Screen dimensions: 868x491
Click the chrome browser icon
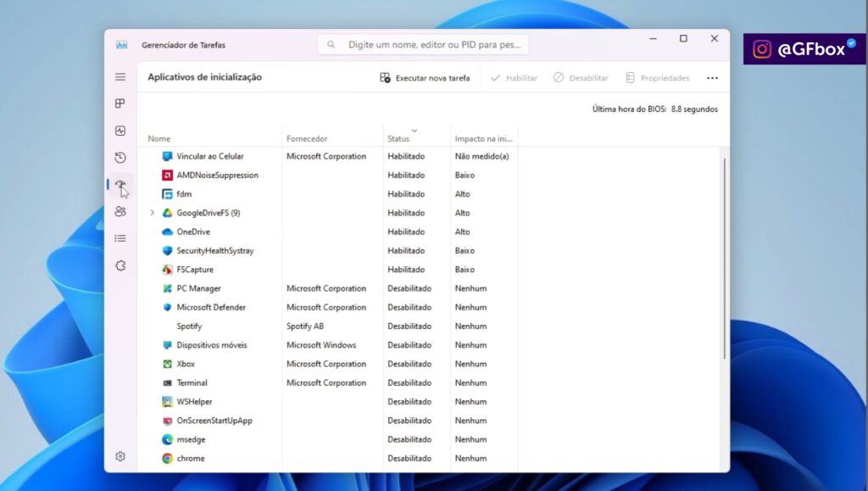[x=167, y=458]
